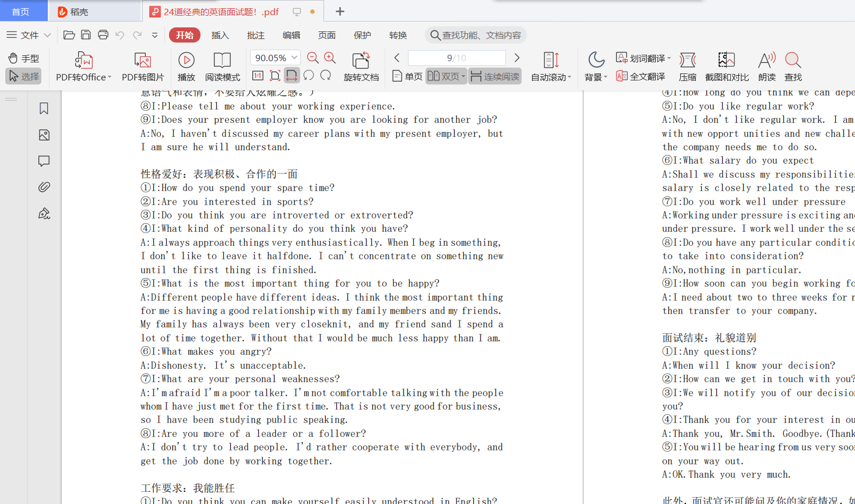Open the bookmark panel in sidebar
Screen dimensions: 855x504
coord(44,108)
